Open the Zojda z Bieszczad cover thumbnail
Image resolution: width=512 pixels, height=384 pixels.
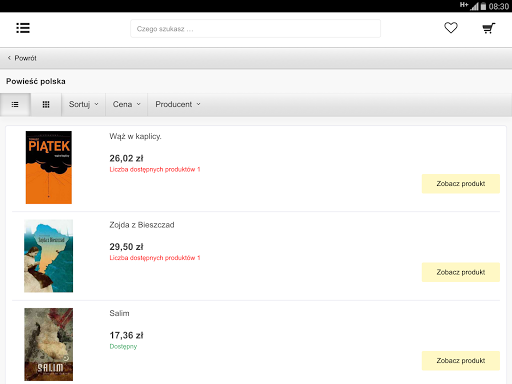point(49,256)
